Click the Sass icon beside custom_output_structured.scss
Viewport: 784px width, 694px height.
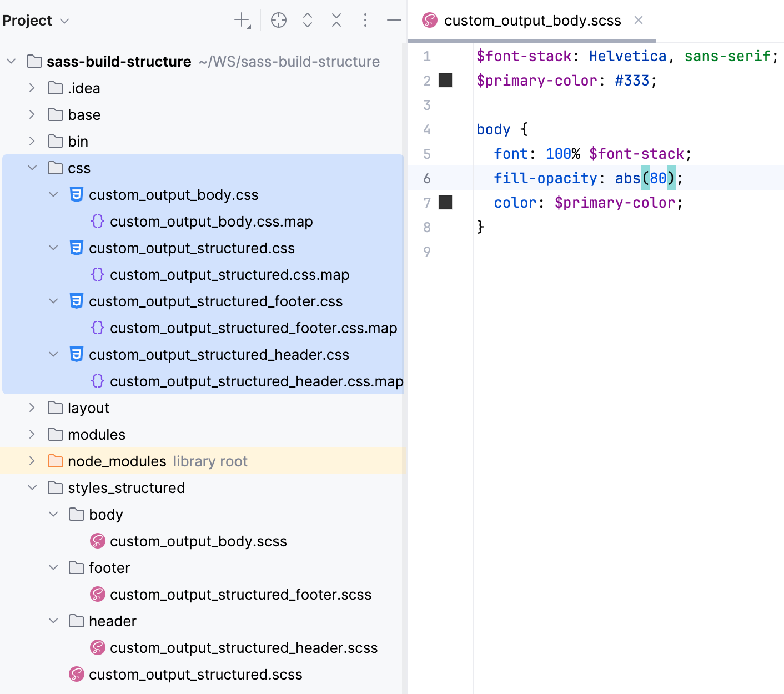(76, 674)
